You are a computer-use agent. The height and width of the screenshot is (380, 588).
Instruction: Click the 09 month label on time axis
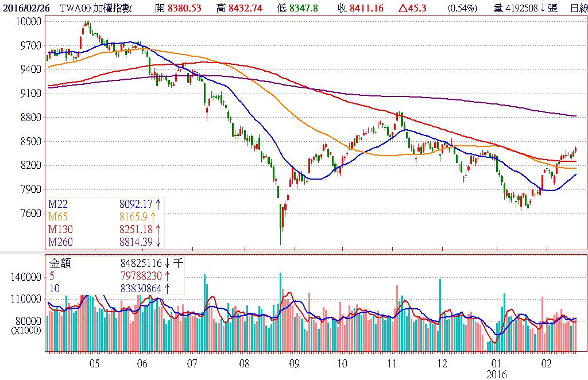[295, 363]
